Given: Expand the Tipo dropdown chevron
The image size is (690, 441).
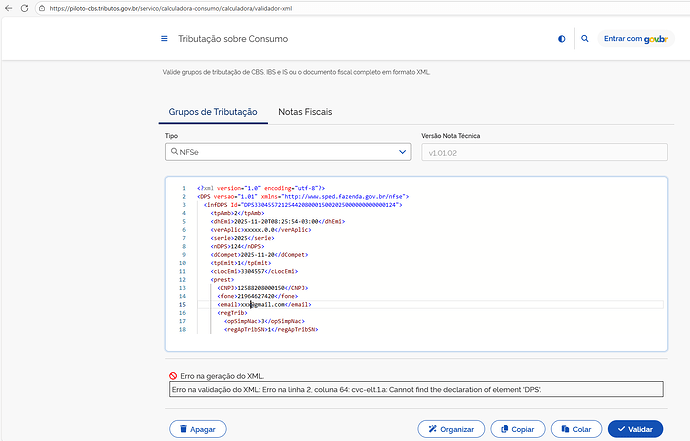Looking at the screenshot, I should [402, 152].
